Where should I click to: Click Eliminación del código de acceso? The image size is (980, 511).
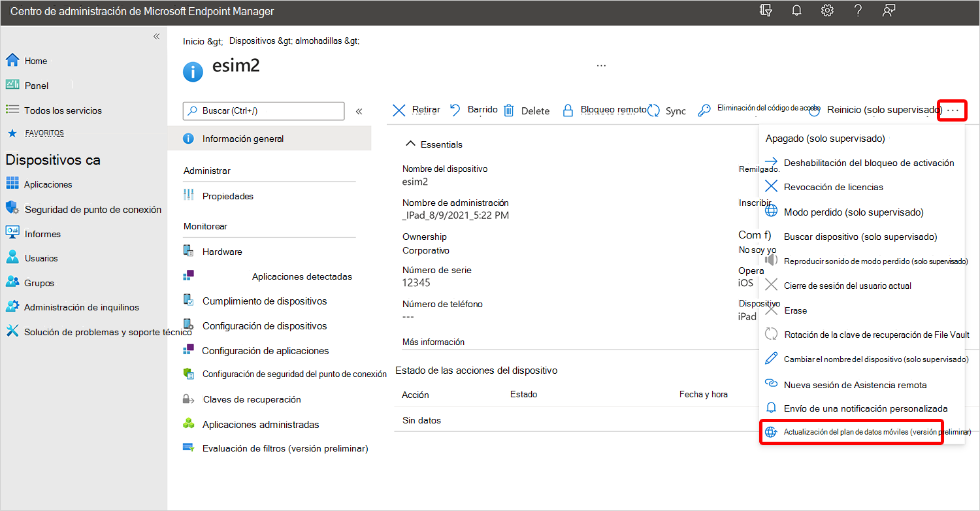(759, 110)
